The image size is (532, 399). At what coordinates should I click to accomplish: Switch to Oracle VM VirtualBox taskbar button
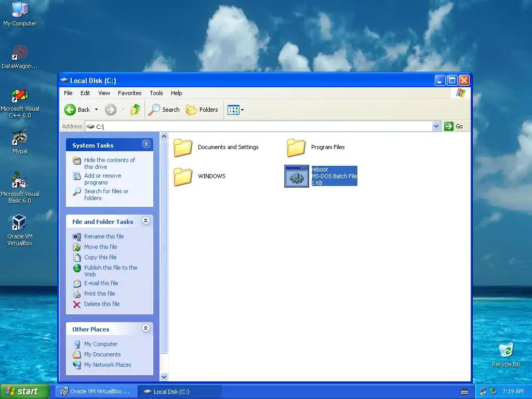(96, 392)
